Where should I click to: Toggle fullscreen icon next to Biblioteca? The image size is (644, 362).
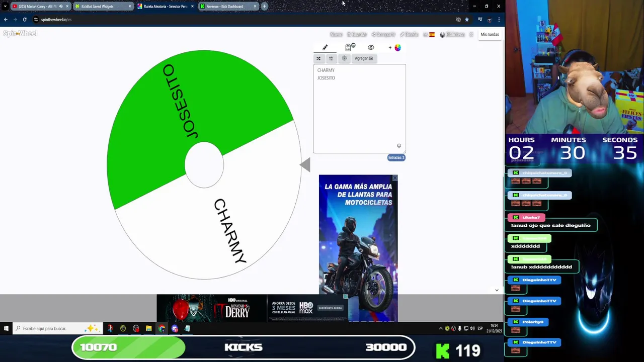(471, 35)
